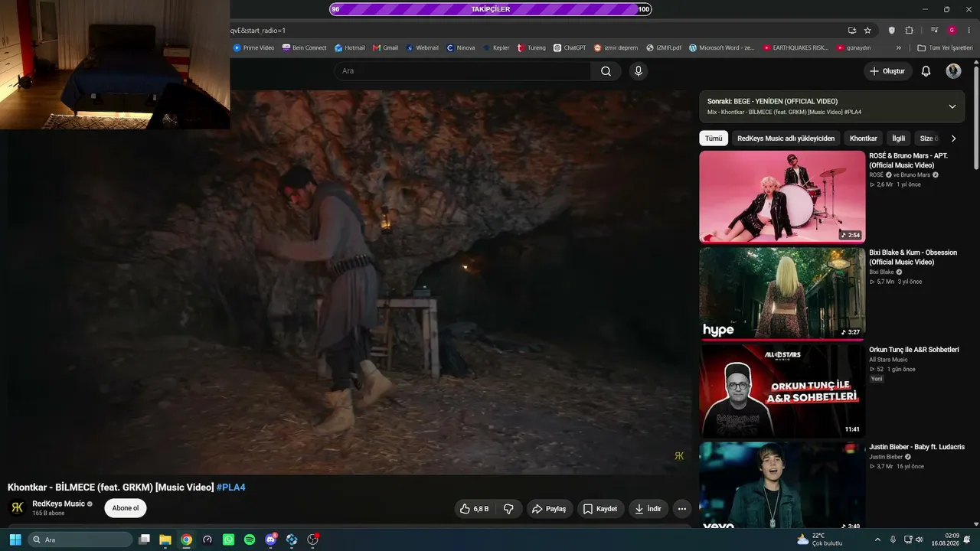980x551 pixels.
Task: Save the video with Kaydet
Action: click(600, 509)
